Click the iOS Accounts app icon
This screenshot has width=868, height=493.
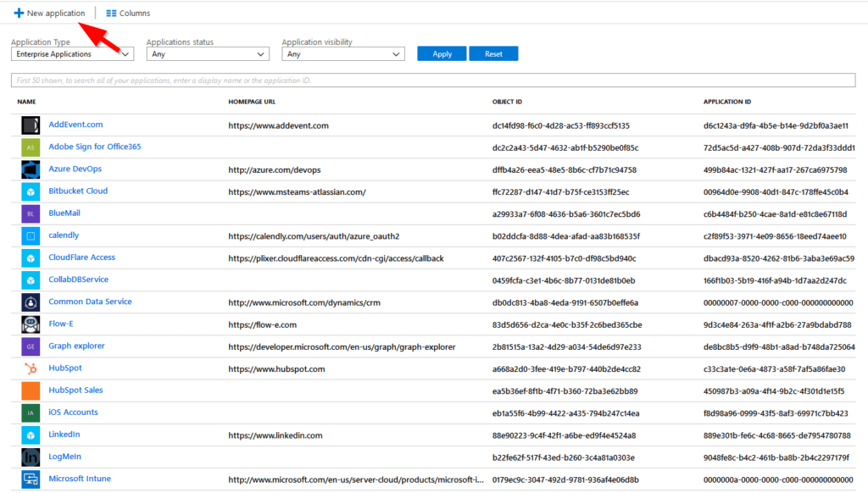31,413
